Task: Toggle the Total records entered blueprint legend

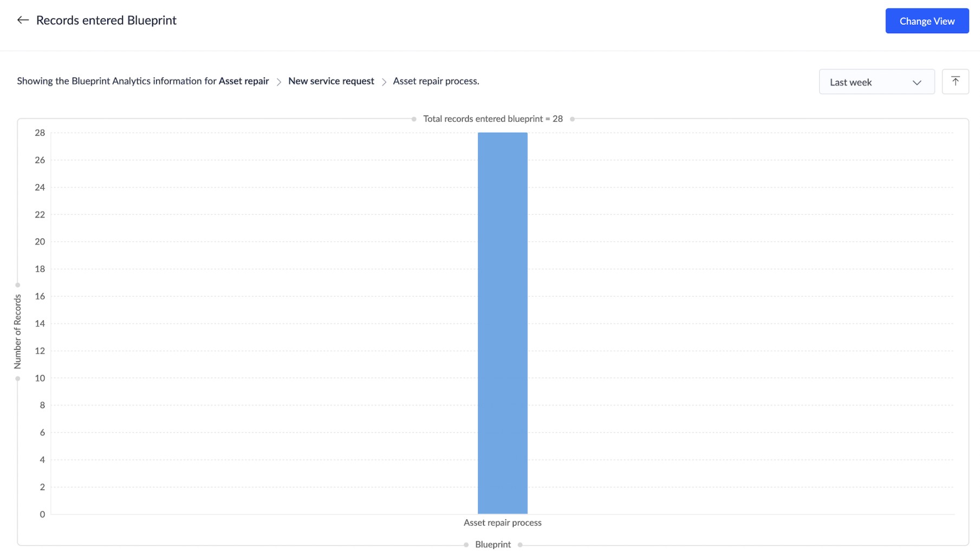Action: 492,119
